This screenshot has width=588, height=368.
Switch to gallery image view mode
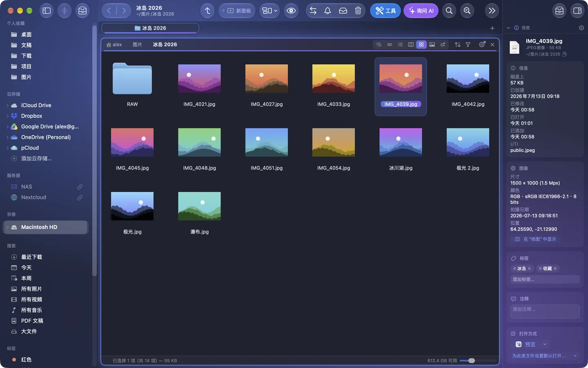click(432, 45)
